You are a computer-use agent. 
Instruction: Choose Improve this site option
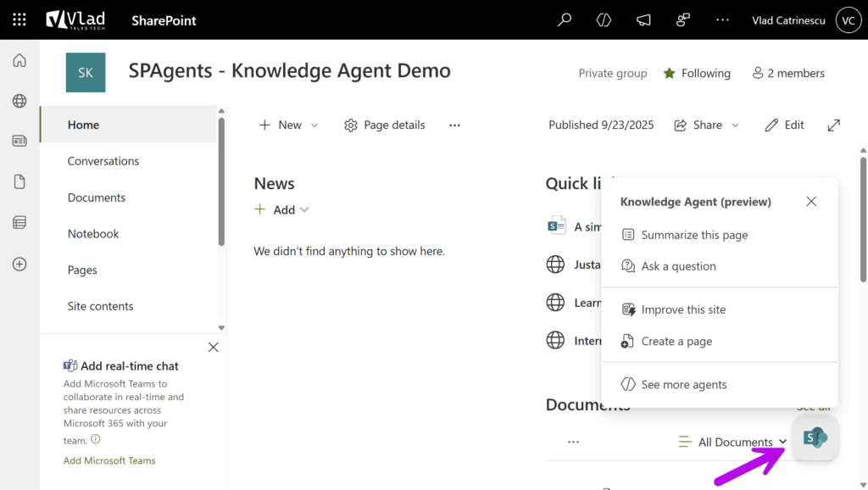point(682,309)
